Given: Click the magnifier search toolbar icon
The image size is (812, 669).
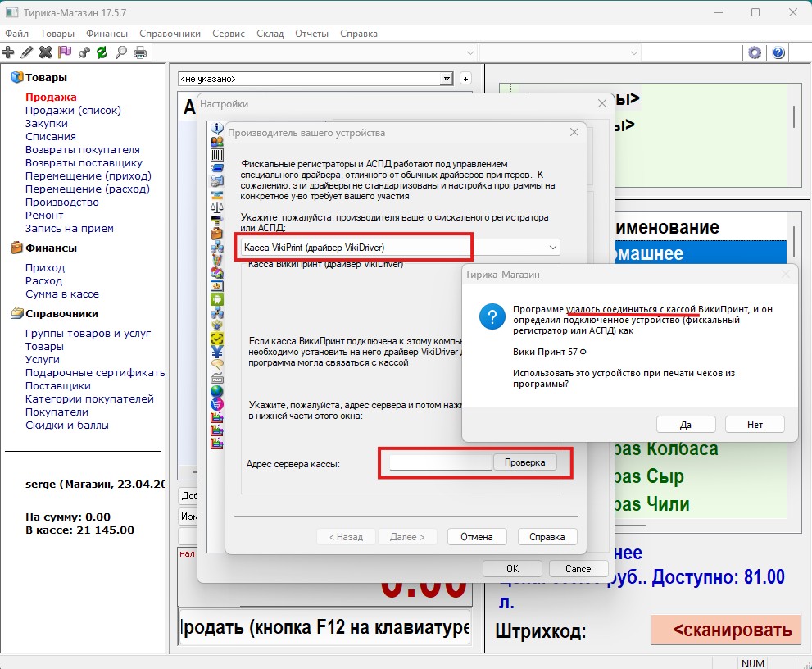Looking at the screenshot, I should (121, 52).
